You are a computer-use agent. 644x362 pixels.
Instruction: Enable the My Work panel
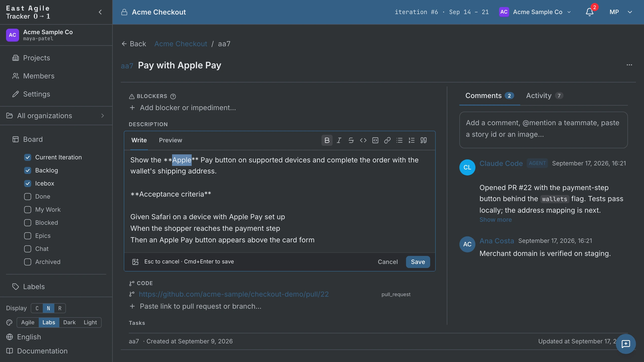tap(28, 210)
